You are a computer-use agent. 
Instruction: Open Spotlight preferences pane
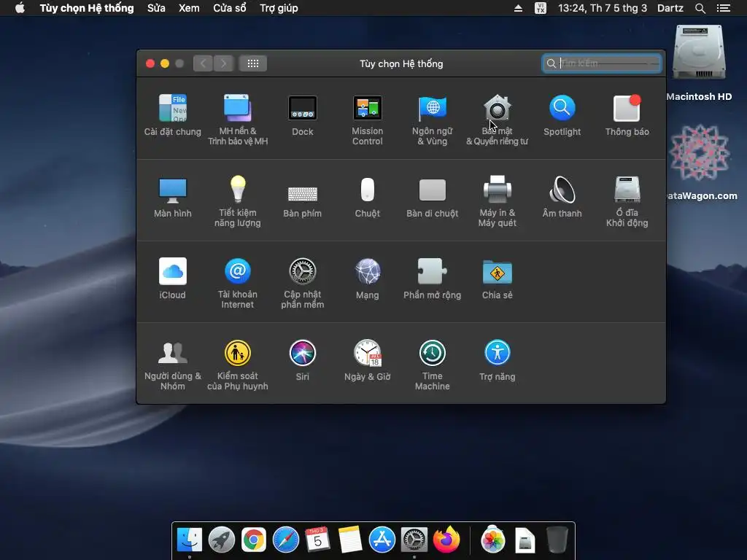[x=562, y=115]
